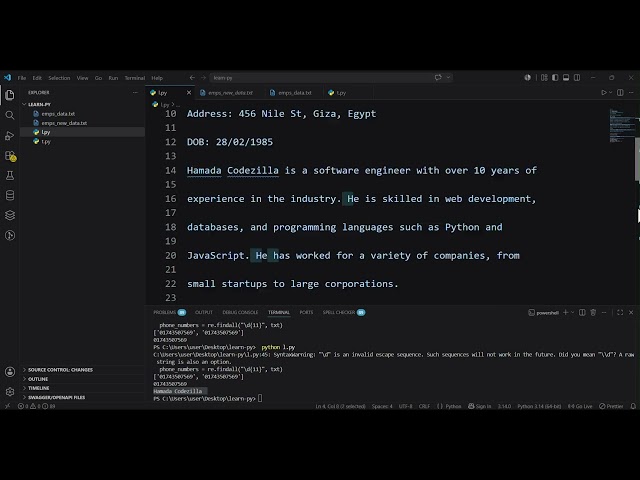Open the Edit menu
This screenshot has height=480, width=640.
pos(37,78)
